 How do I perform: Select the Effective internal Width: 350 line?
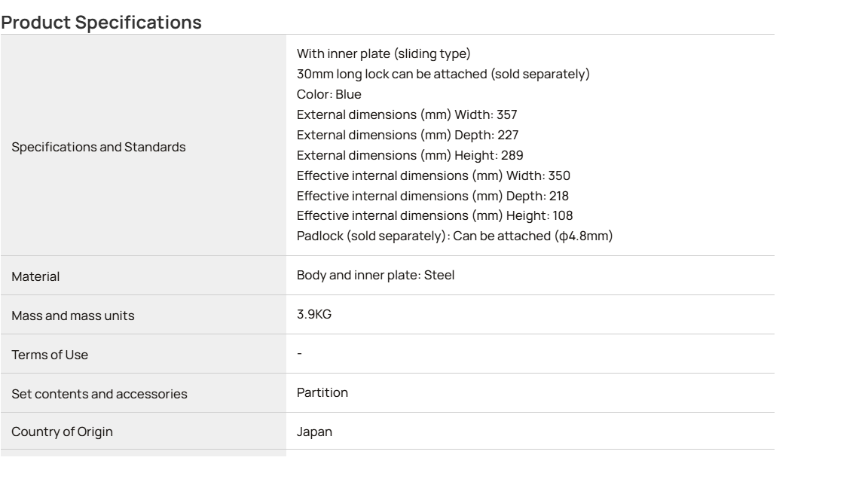click(433, 176)
